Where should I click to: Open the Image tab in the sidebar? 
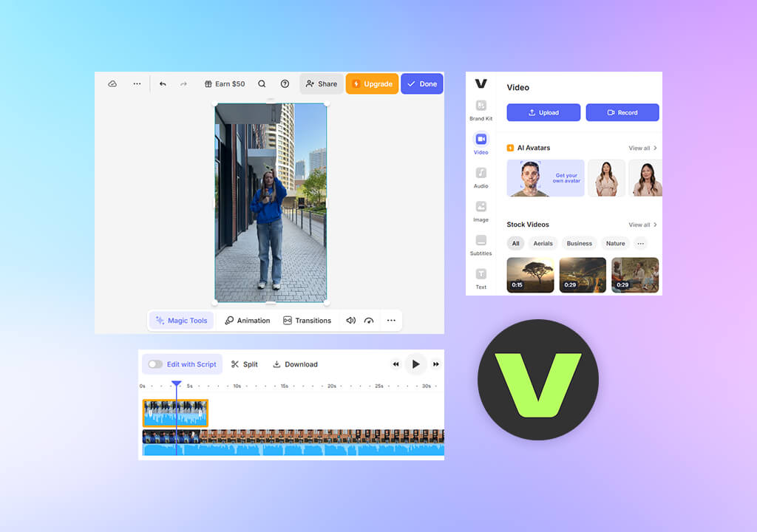[x=481, y=211]
